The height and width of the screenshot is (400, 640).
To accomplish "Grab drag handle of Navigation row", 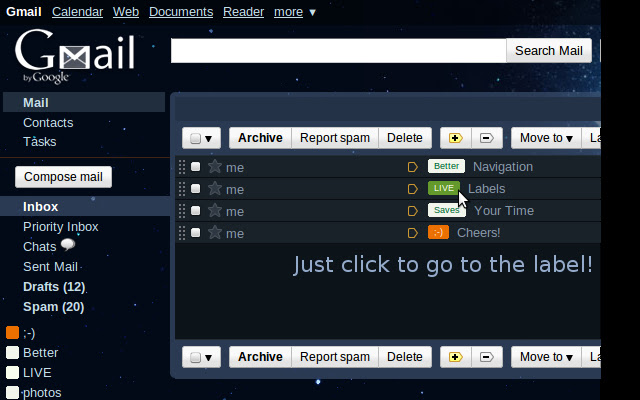I will point(182,167).
